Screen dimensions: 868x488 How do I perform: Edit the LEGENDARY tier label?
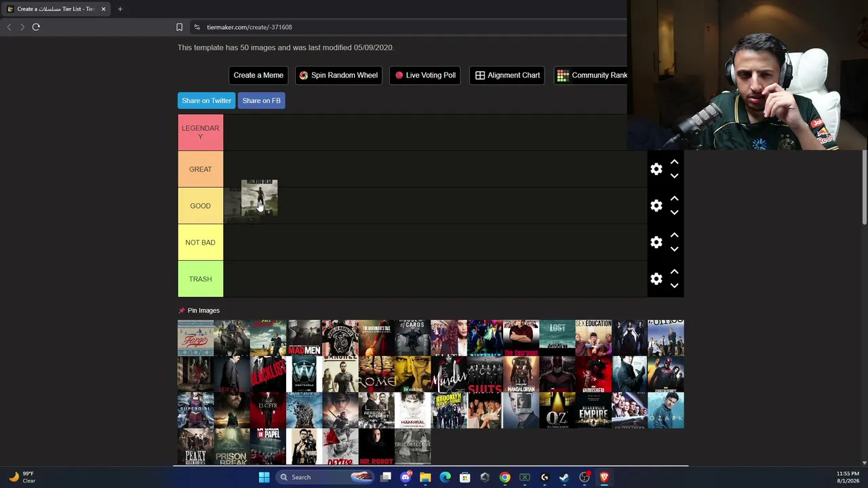(x=200, y=132)
